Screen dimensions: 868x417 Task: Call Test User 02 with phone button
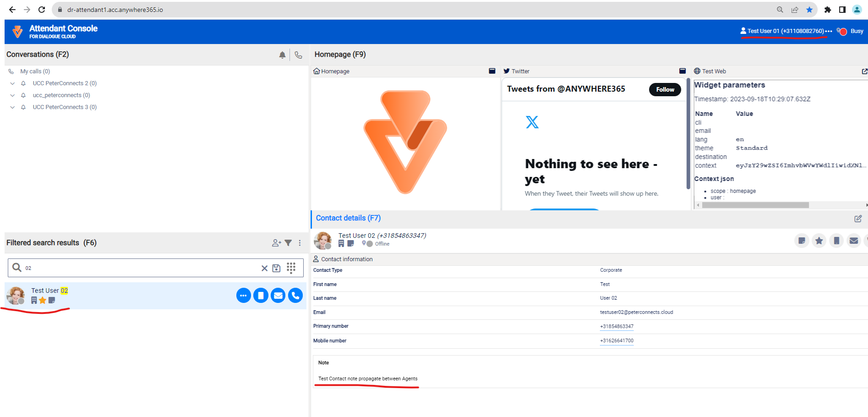pyautogui.click(x=295, y=296)
